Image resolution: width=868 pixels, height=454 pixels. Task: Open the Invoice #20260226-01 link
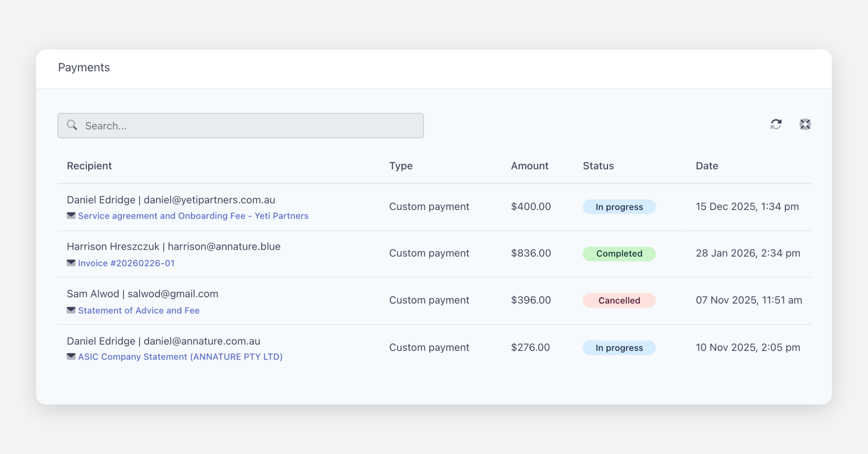[x=126, y=263]
